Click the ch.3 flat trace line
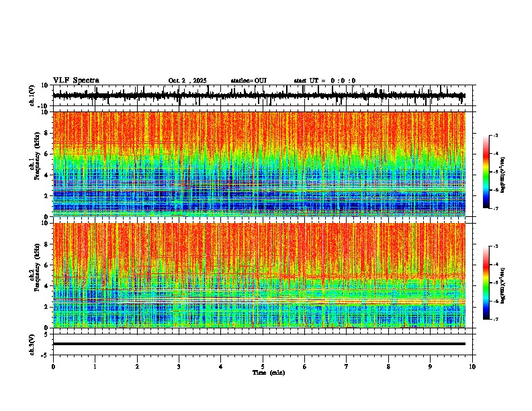Screen dimensions: 532x411 259,344
